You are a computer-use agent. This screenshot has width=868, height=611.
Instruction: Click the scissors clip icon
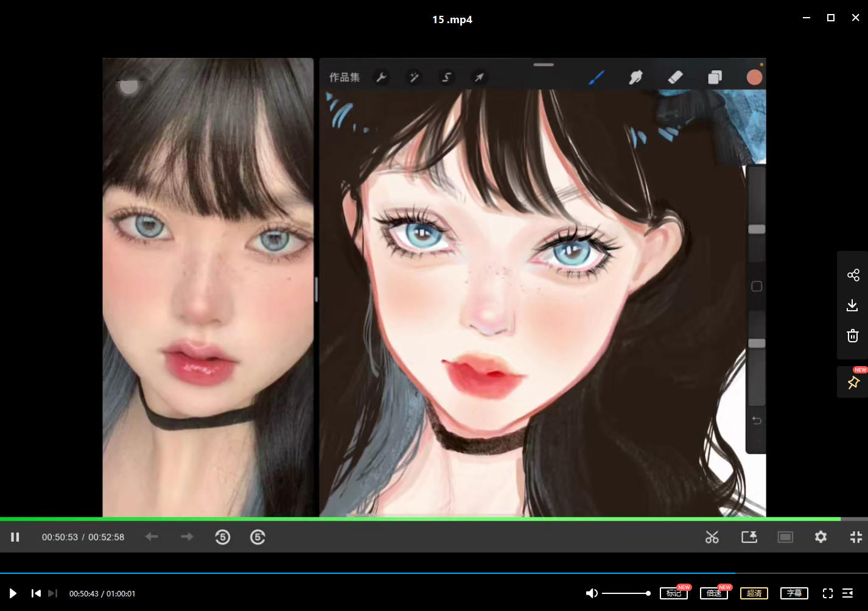tap(712, 537)
